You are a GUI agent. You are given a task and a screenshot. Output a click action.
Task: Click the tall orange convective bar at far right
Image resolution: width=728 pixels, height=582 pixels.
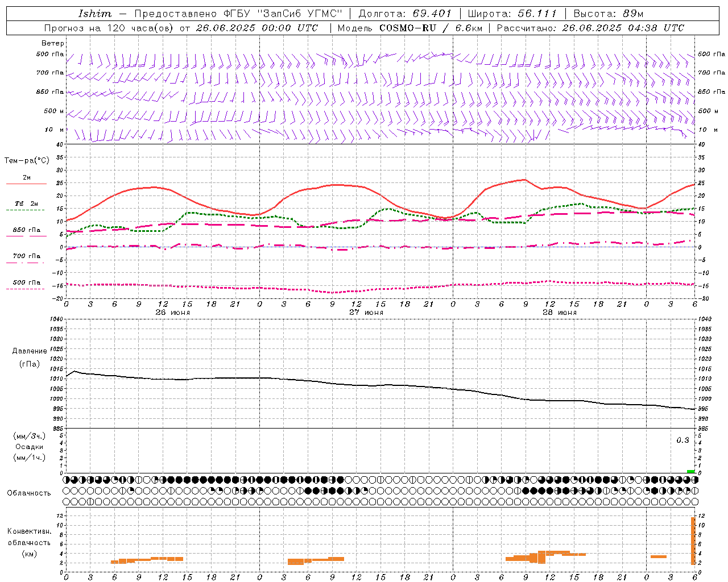tap(693, 541)
